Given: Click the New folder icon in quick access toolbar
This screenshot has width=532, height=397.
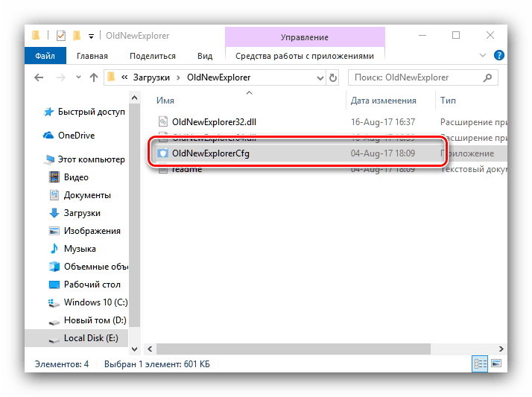Looking at the screenshot, I should (77, 35).
